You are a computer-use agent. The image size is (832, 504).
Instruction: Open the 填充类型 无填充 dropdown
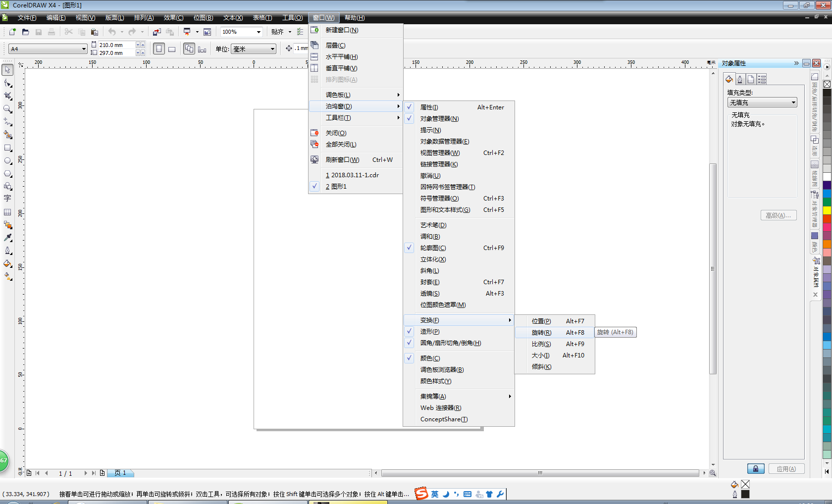(x=762, y=102)
